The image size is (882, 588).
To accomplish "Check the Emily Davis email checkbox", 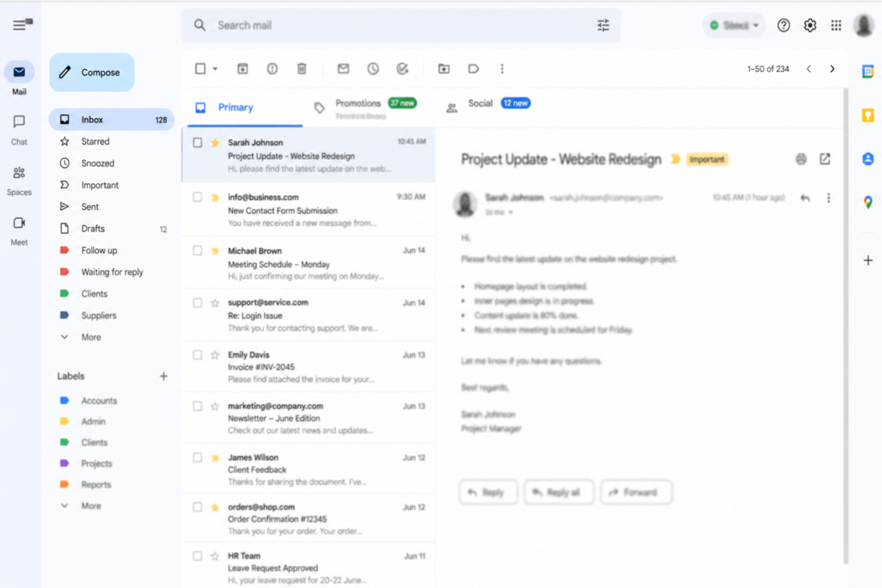I will [x=198, y=355].
